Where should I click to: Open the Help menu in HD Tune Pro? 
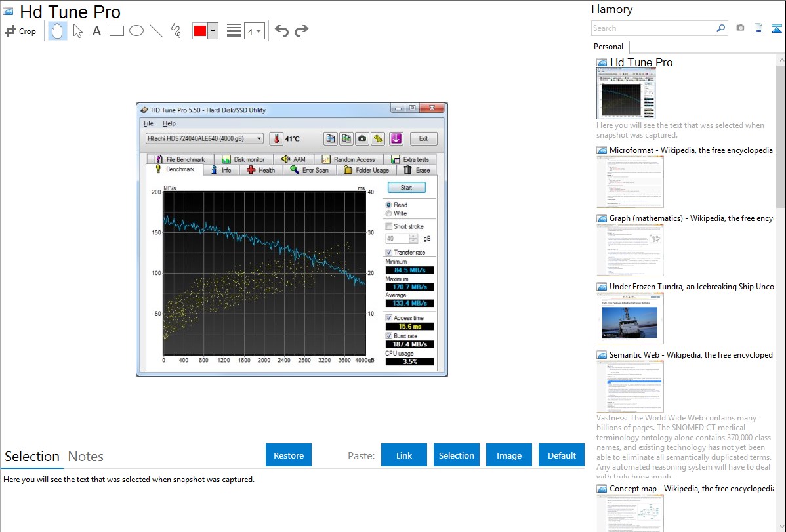pos(169,123)
